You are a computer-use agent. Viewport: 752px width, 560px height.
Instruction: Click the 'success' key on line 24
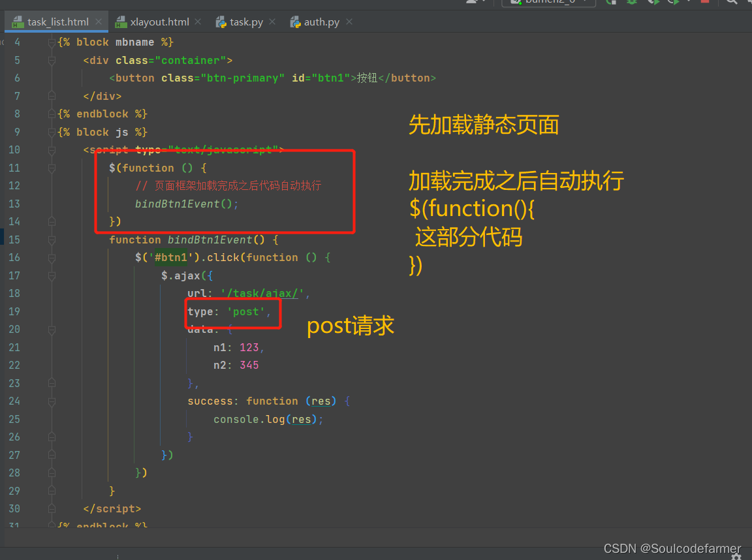[x=210, y=401]
